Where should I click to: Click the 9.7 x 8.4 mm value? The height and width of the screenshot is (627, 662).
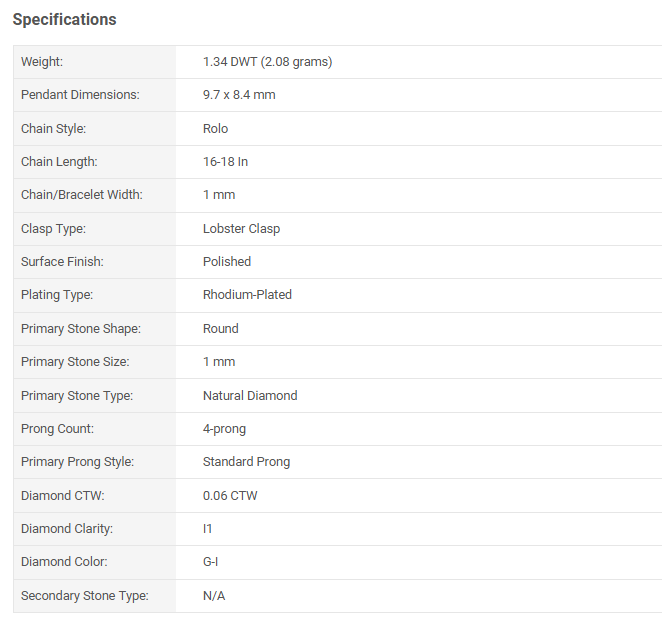[x=239, y=95]
